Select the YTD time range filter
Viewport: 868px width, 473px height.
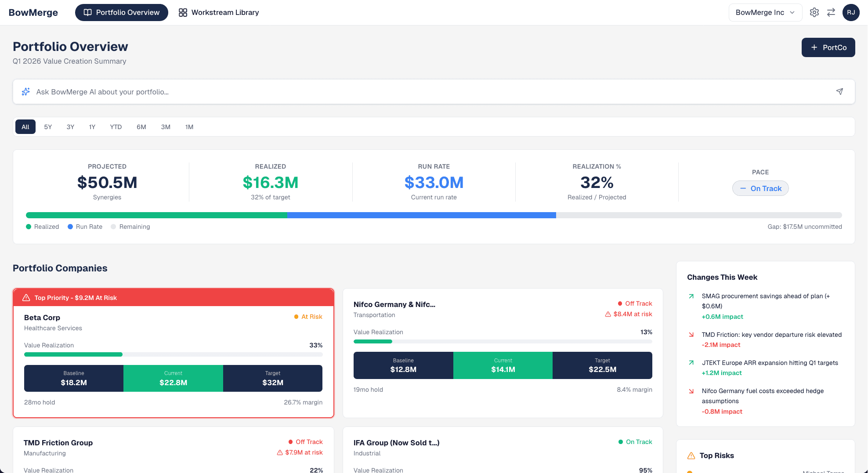click(116, 127)
